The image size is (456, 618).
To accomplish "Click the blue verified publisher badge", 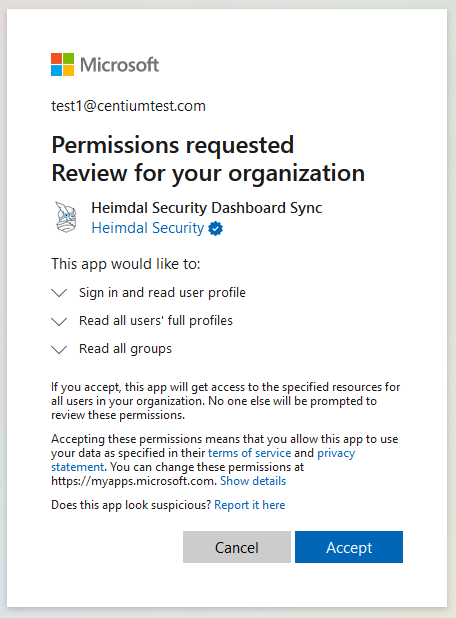I will 216,229.
